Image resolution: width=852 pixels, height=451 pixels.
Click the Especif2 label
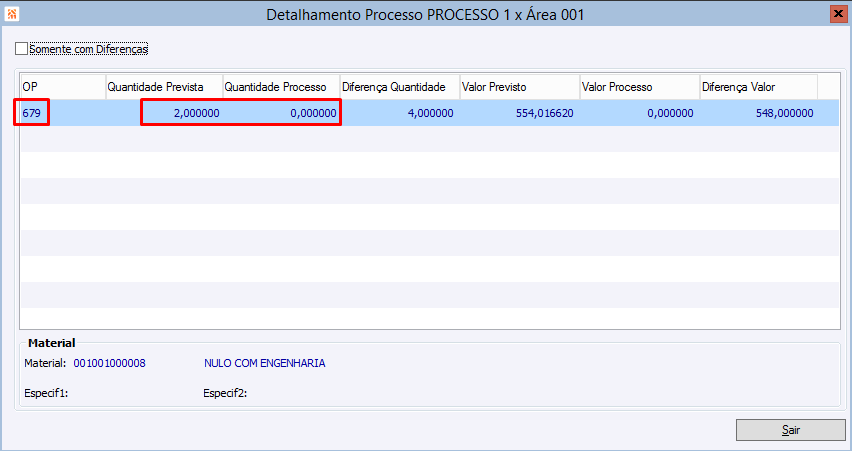coord(225,393)
